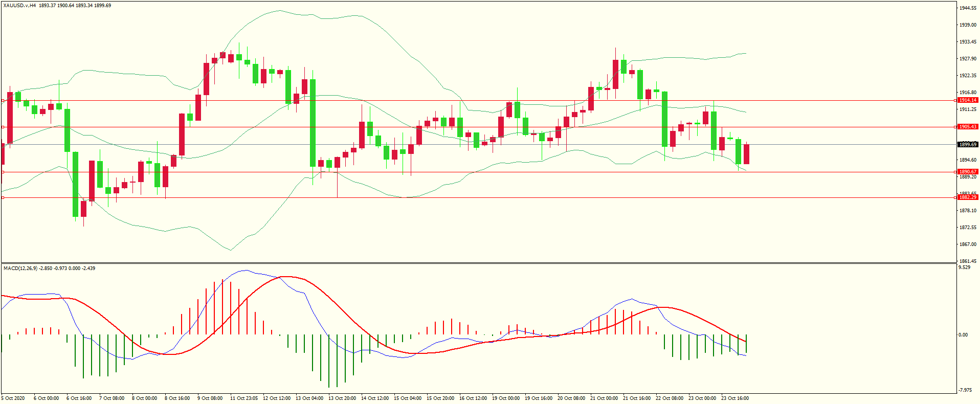Select the red 1882.29 price level tag

tap(968, 197)
